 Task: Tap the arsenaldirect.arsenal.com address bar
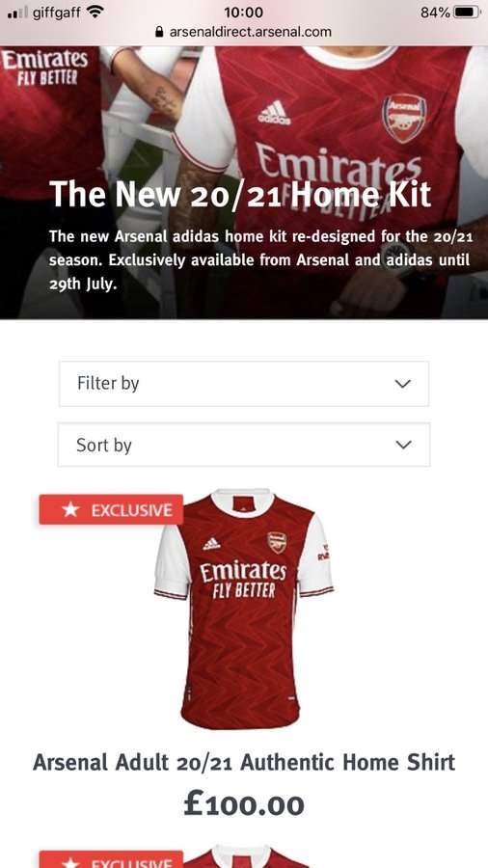pos(243,32)
